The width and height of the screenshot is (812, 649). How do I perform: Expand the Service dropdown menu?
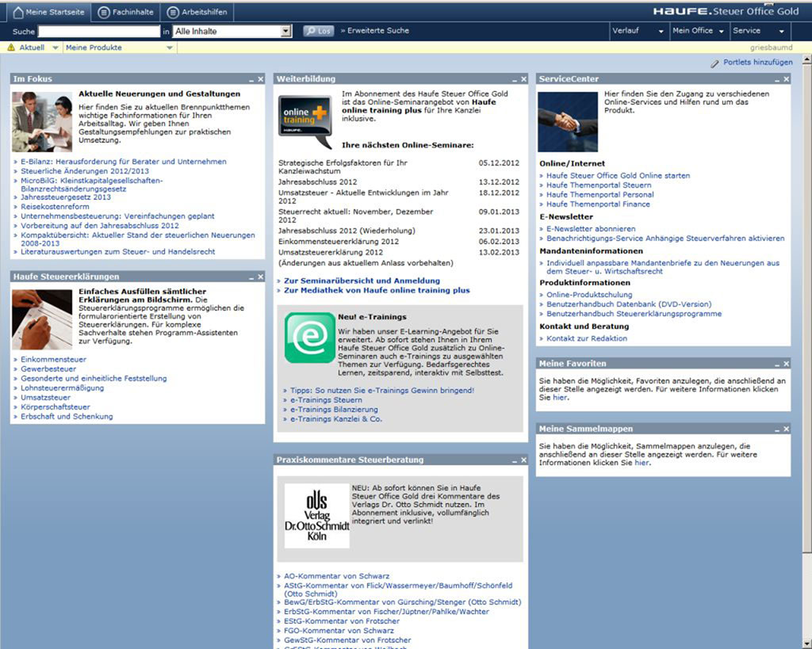point(759,31)
